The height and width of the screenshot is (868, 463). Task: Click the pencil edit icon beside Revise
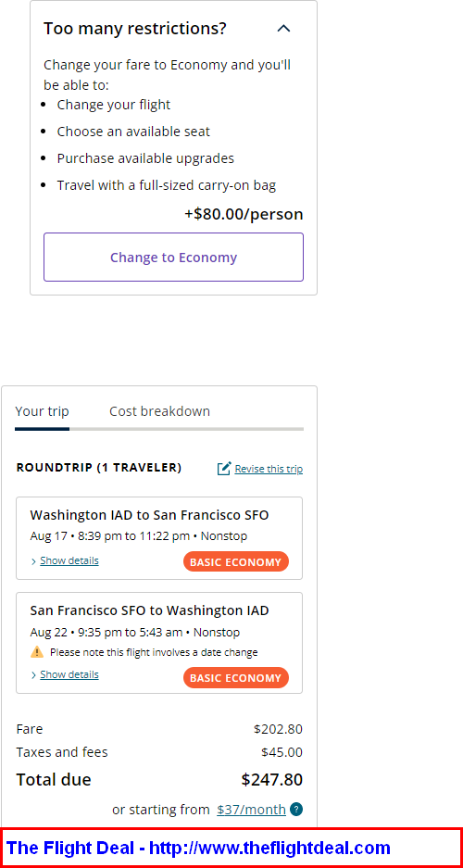pos(223,469)
